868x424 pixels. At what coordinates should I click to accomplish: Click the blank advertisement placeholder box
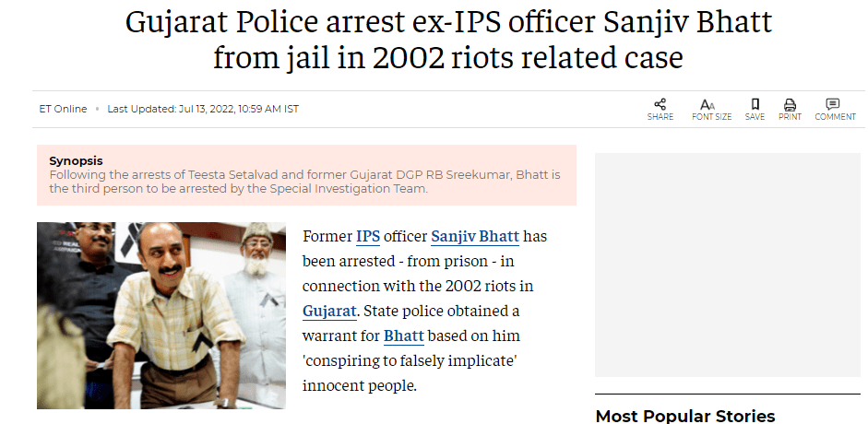click(x=725, y=265)
